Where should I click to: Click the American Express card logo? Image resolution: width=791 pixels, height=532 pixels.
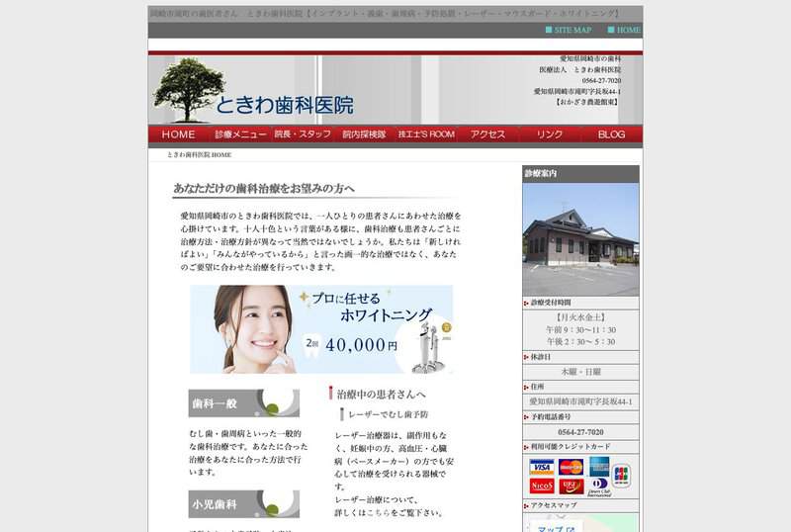pos(599,467)
